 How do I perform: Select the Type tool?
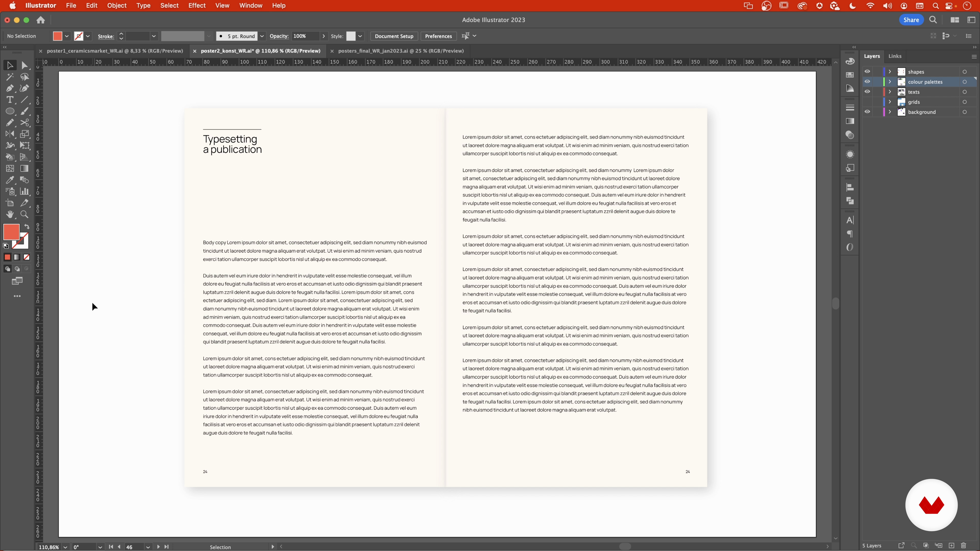(x=10, y=100)
